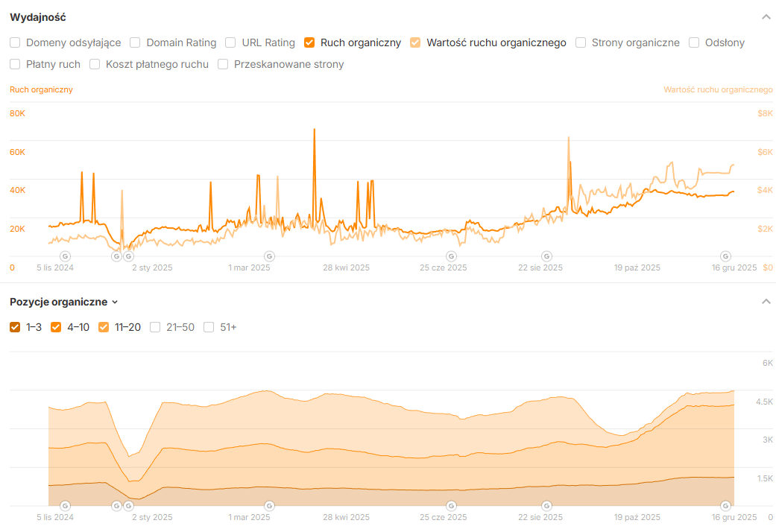Tick the Domain Rating checkbox
This screenshot has height=532, width=776.
click(x=136, y=42)
